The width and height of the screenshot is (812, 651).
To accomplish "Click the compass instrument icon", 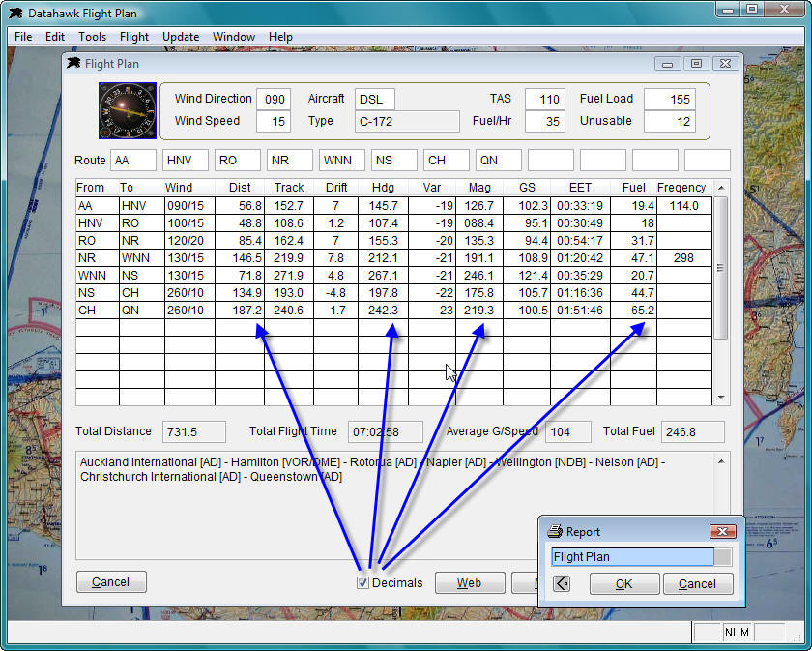I will point(127,110).
